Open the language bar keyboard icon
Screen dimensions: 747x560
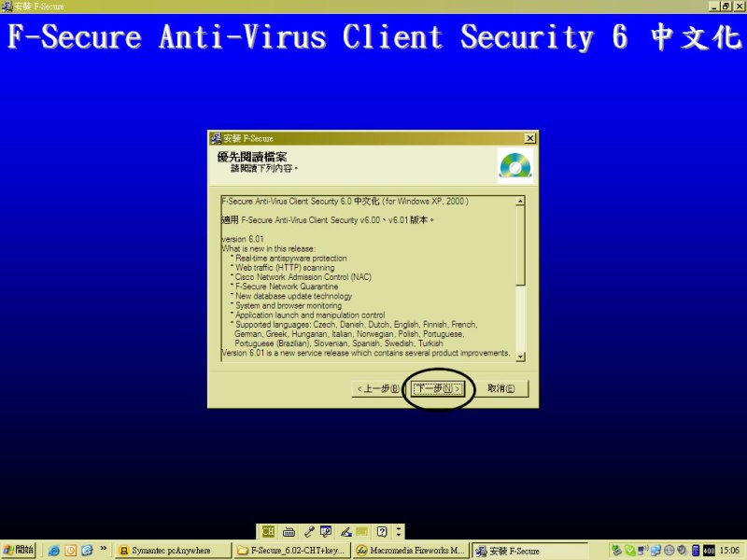pos(289,531)
